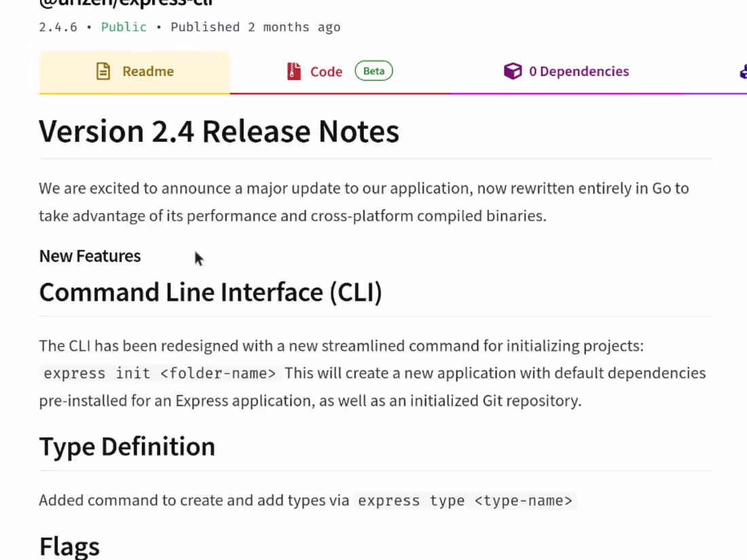Click the version number 2.4.6
747x560 pixels.
pyautogui.click(x=58, y=27)
